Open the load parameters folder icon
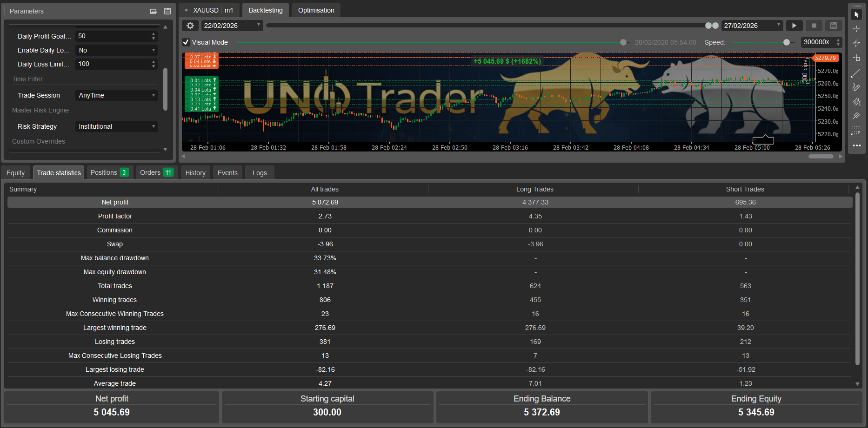The width and height of the screenshot is (868, 428). [x=153, y=11]
